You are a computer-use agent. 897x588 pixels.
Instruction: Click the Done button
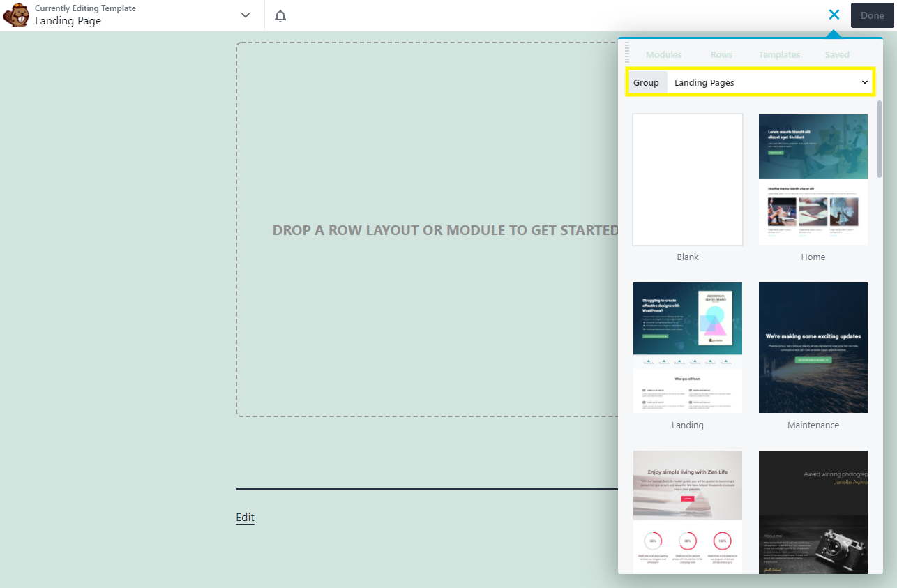872,15
